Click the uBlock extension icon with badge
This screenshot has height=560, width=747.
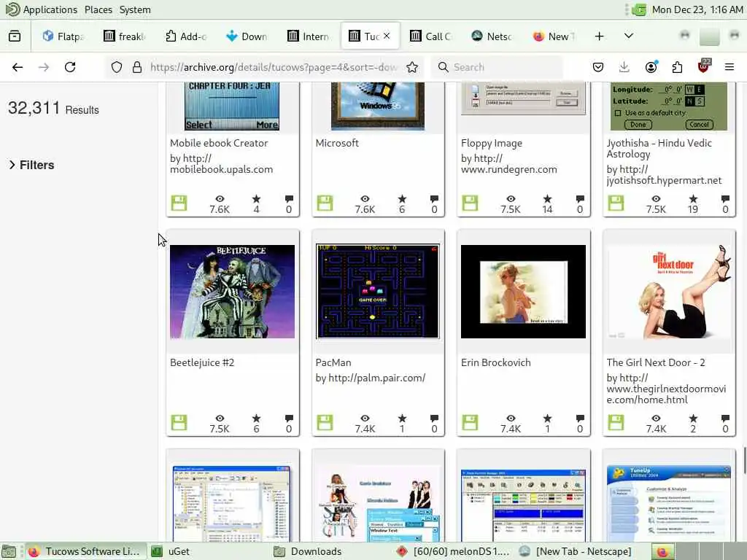704,66
